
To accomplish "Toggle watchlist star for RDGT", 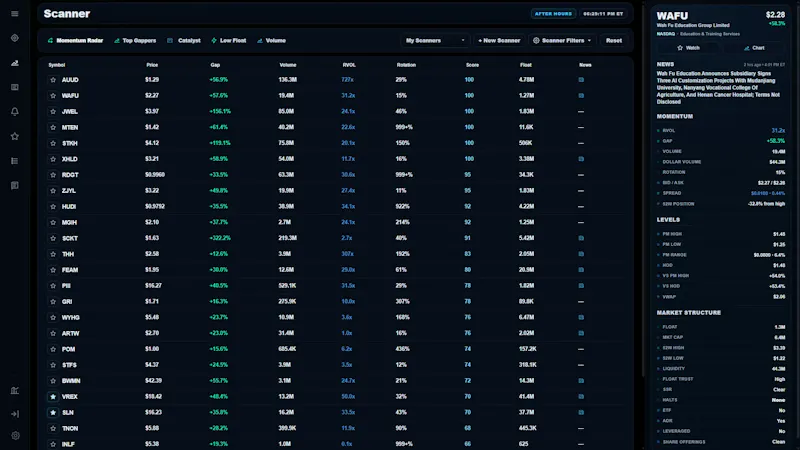I will point(53,174).
